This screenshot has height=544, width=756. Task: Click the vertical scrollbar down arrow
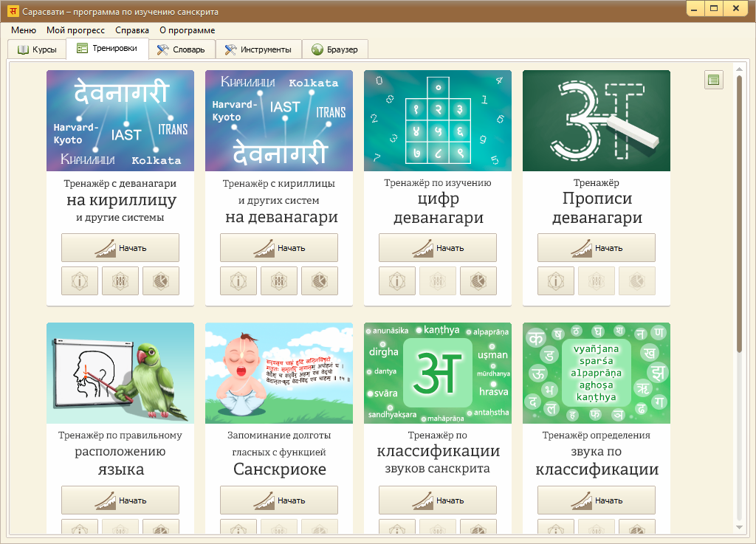click(x=739, y=527)
